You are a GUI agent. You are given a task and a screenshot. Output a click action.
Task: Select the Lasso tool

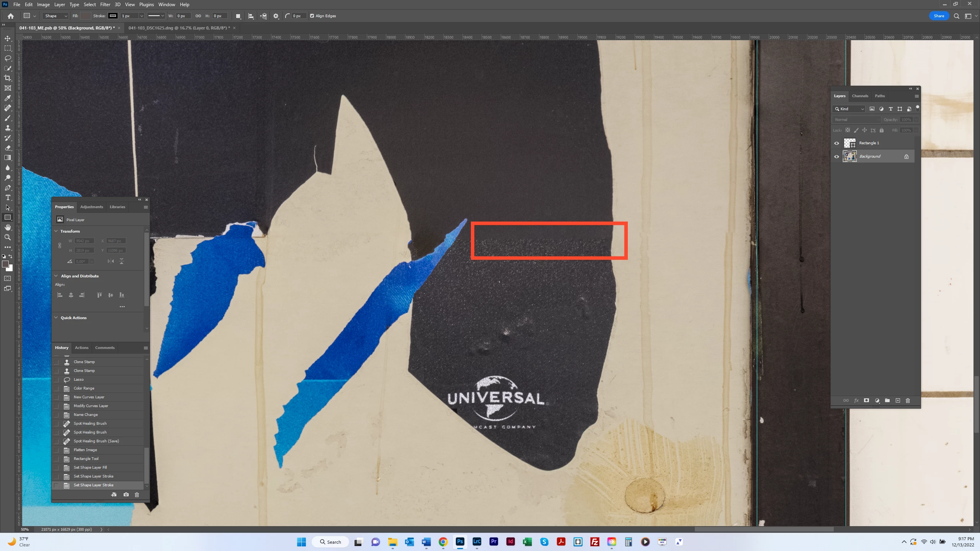point(8,58)
